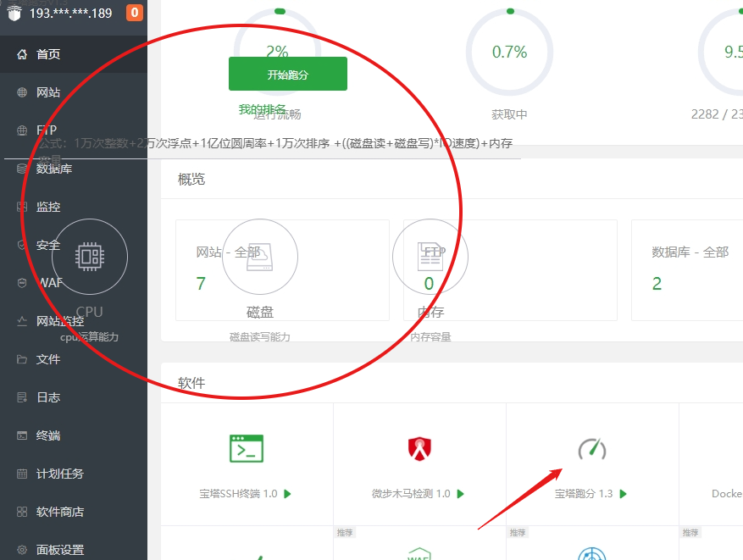Click the folder icon beside 文件

22,359
